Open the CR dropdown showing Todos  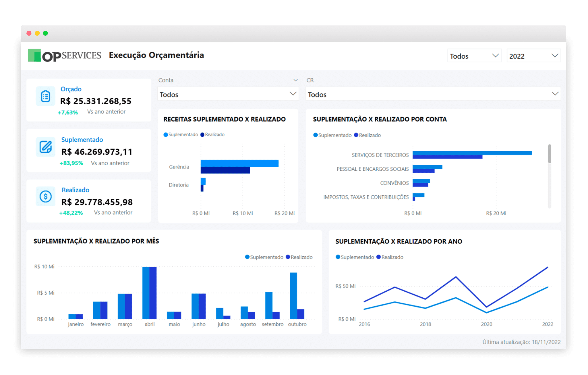(x=433, y=94)
